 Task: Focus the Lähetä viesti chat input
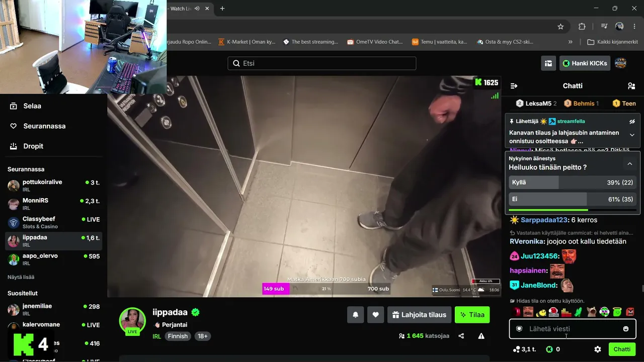click(573, 329)
